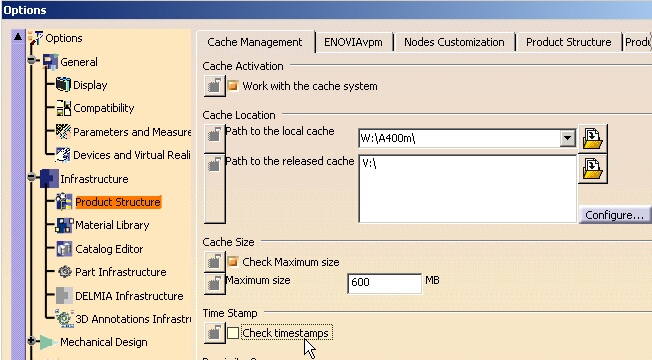The width and height of the screenshot is (652, 360).
Task: Click the Part Infrastructure gear icon
Action: point(64,272)
